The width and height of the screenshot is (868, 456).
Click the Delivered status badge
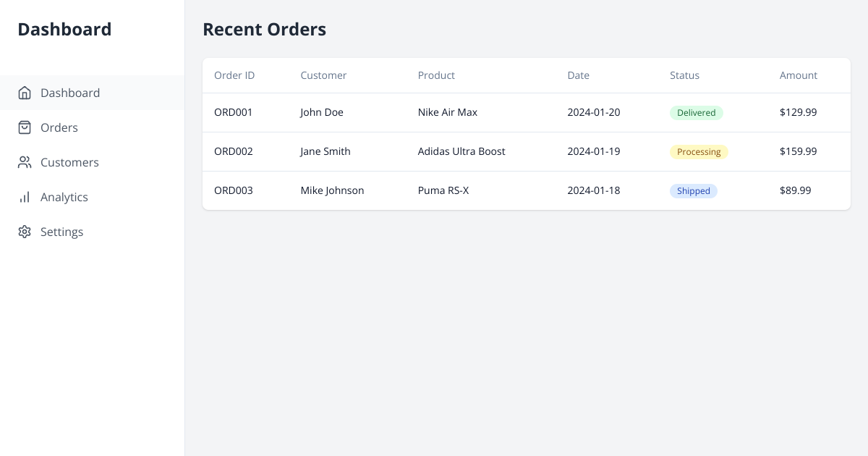pyautogui.click(x=696, y=113)
